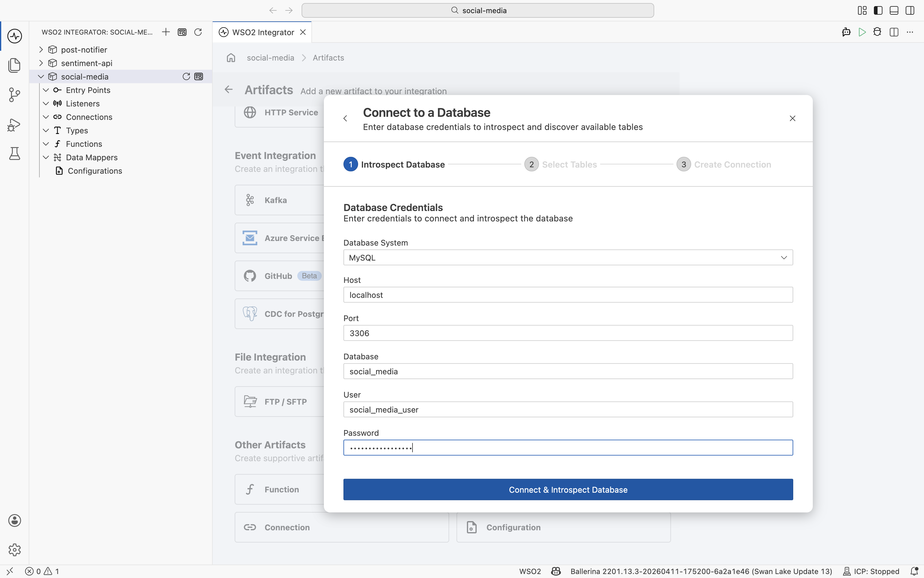Click the refresh icon in sidebar header
This screenshot has width=924, height=578.
[198, 32]
